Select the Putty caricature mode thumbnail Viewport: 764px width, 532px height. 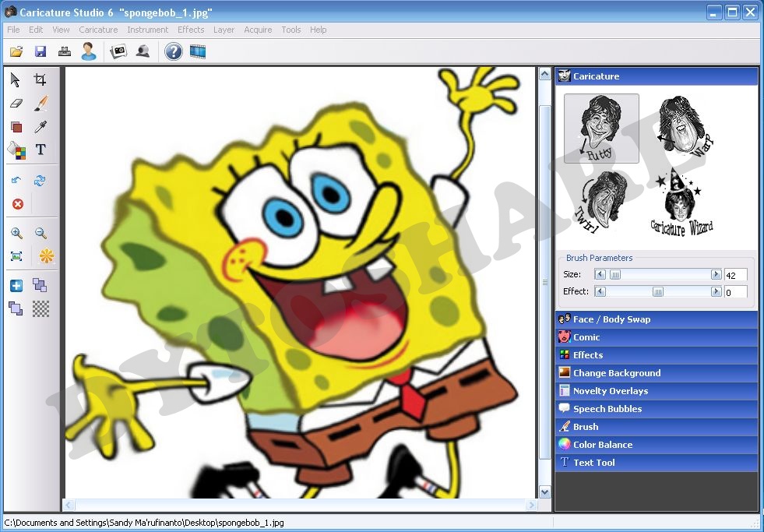(601, 129)
